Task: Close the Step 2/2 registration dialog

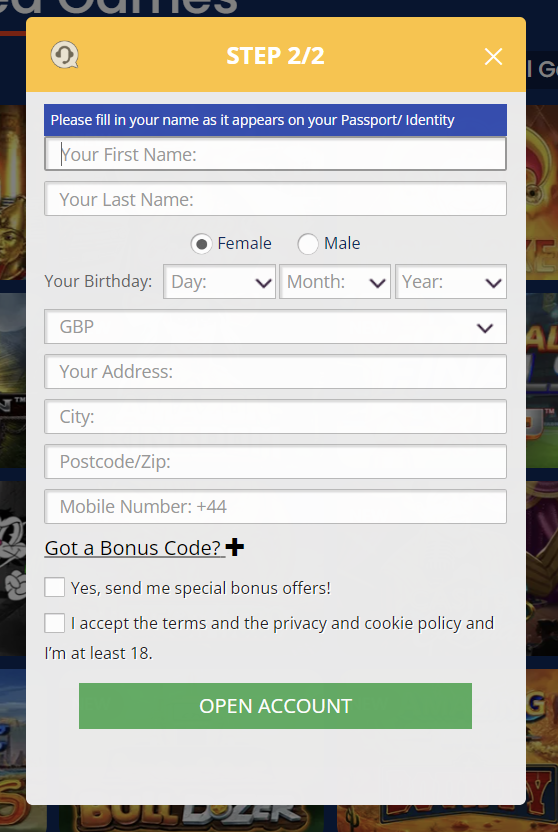Action: click(493, 56)
